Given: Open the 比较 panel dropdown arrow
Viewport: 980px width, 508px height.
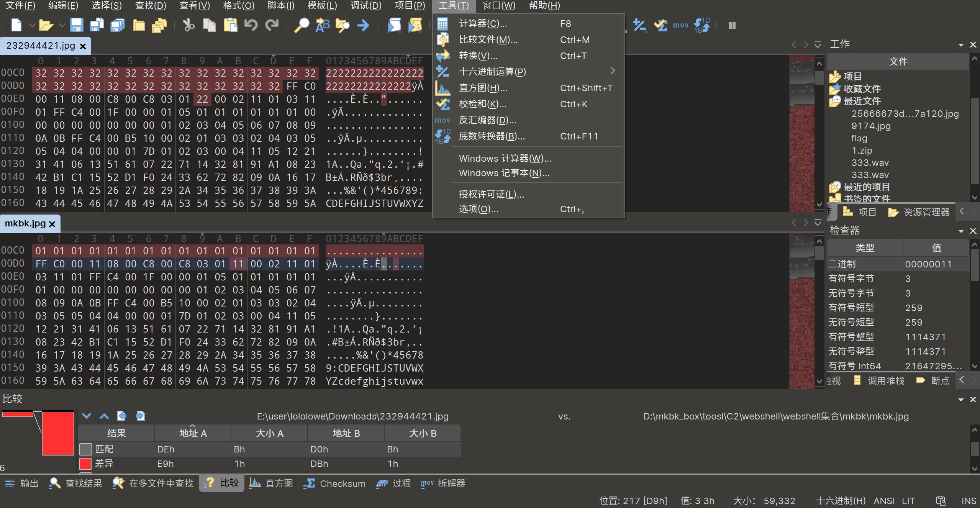Looking at the screenshot, I should 960,400.
